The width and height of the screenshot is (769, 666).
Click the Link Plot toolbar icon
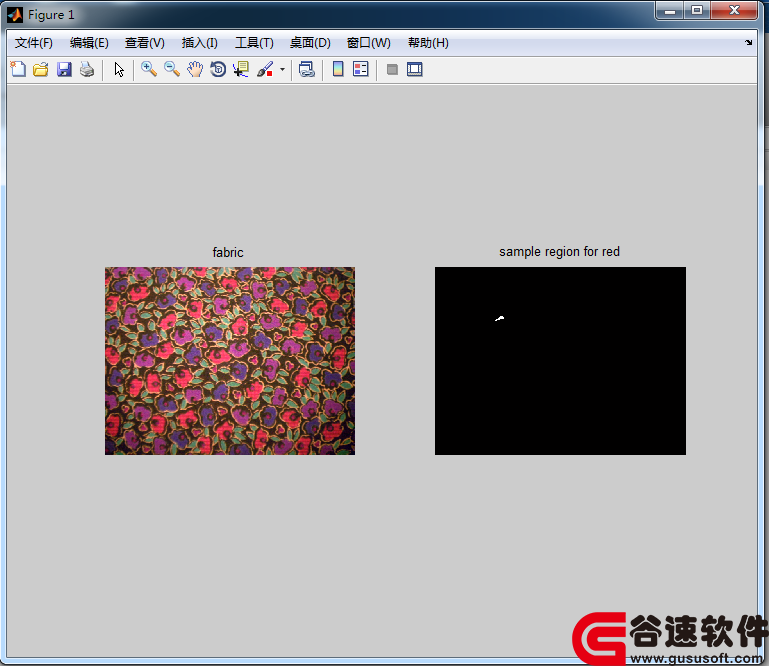click(307, 69)
